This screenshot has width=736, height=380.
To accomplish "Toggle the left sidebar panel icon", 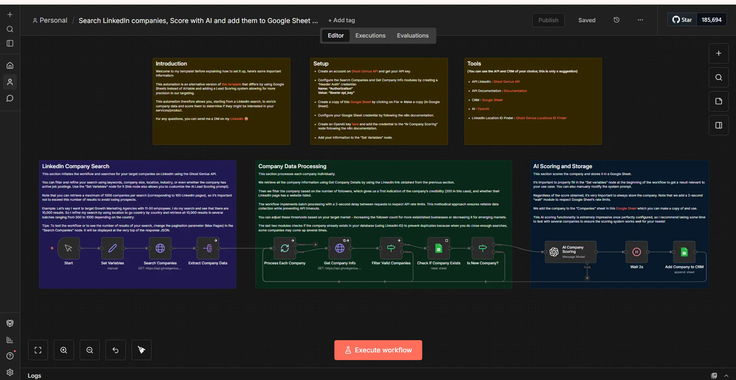I will coord(10,44).
